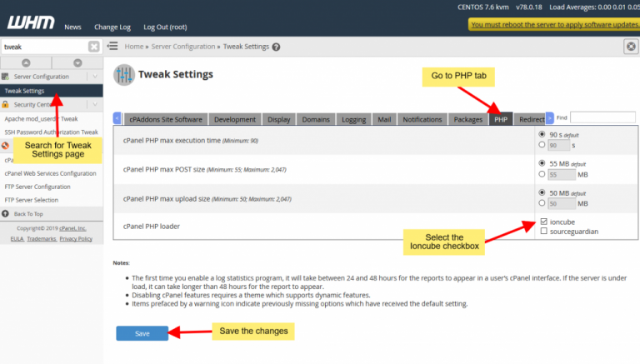Open help icon beside Tweak Settings breadcrumb
This screenshot has width=640, height=364.
click(276, 47)
